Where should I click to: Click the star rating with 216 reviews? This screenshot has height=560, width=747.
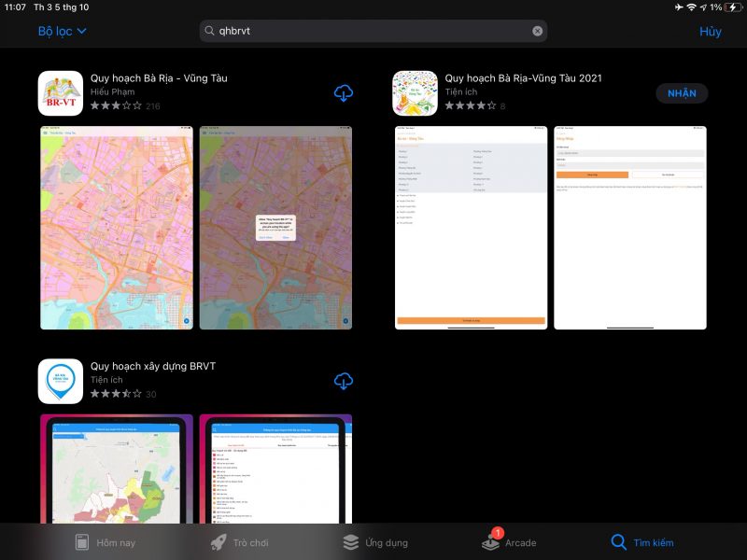125,105
